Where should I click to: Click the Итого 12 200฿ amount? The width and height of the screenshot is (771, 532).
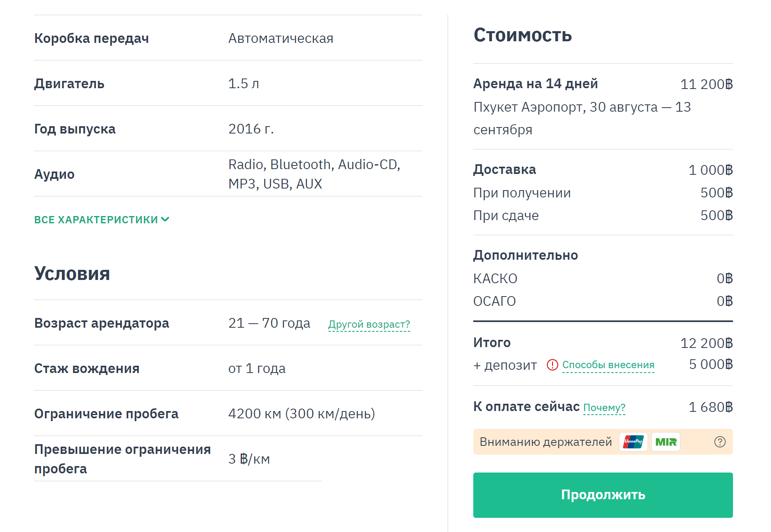[706, 343]
